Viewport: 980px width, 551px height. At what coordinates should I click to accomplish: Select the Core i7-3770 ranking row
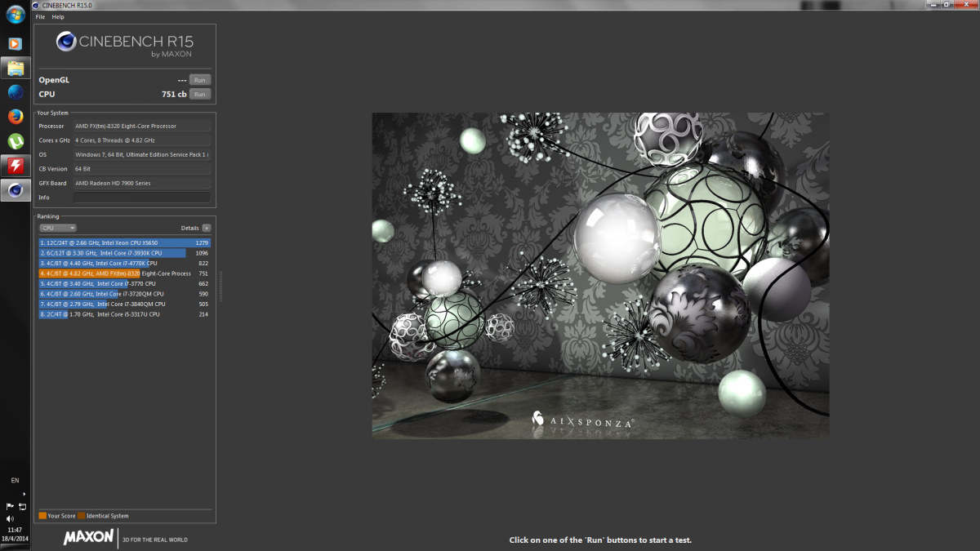124,284
